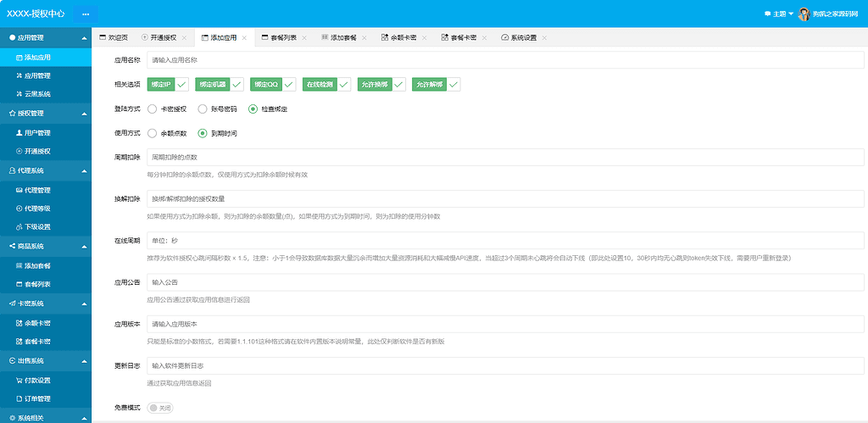The width and height of the screenshot is (868, 423).
Task: Open 用户管理 via its person icon
Action: [x=19, y=132]
